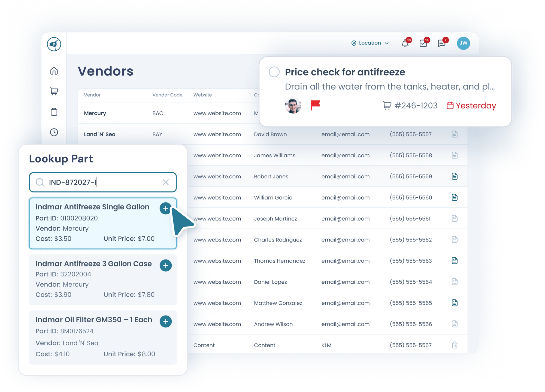Click the chevron next to Location
Image resolution: width=545 pixels, height=392 pixels.
387,43
